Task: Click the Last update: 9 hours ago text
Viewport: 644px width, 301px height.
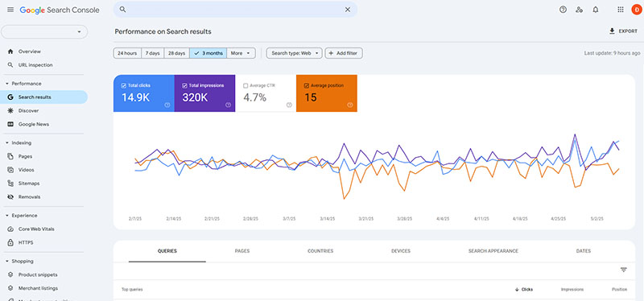Action: [612, 53]
